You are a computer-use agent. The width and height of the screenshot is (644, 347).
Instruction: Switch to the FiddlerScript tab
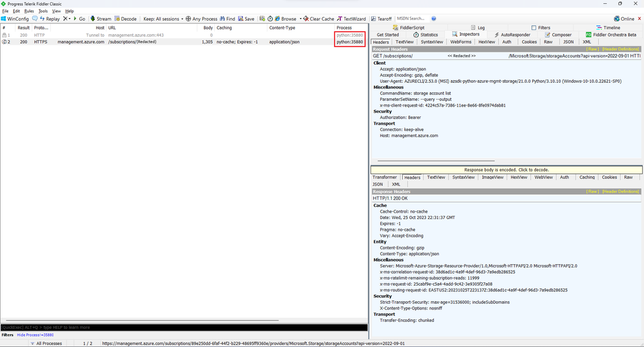408,28
